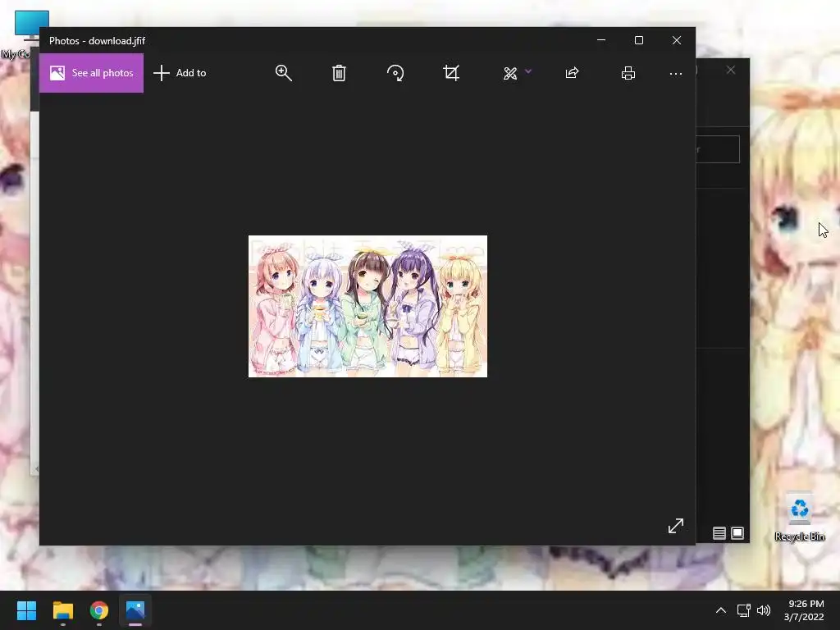Open File Explorer from taskbar
Viewport: 840px width, 630px height.
[x=62, y=610]
